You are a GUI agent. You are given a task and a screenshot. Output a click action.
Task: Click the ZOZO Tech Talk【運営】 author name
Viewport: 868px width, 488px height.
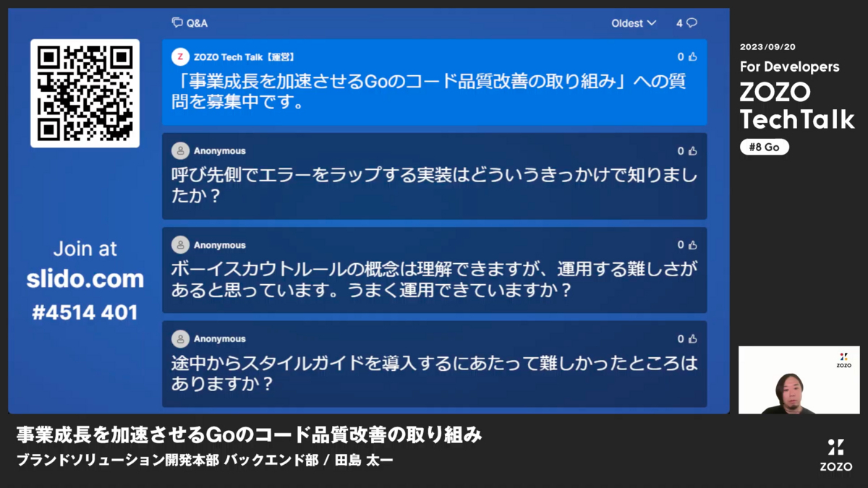[x=244, y=57]
